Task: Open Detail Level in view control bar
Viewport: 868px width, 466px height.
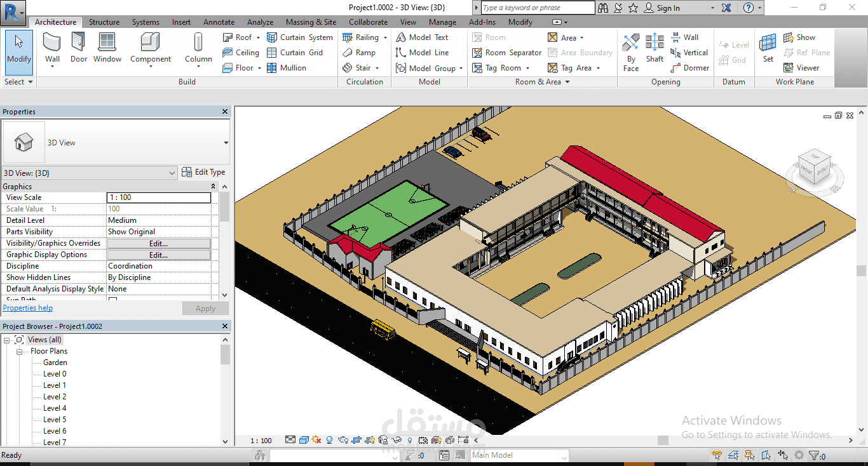Action: click(x=290, y=440)
